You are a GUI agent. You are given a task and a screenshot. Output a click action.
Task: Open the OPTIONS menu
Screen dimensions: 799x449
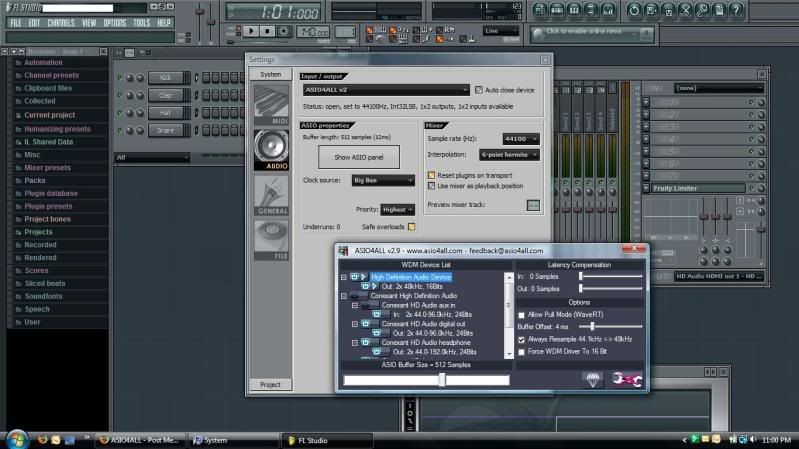pyautogui.click(x=115, y=23)
